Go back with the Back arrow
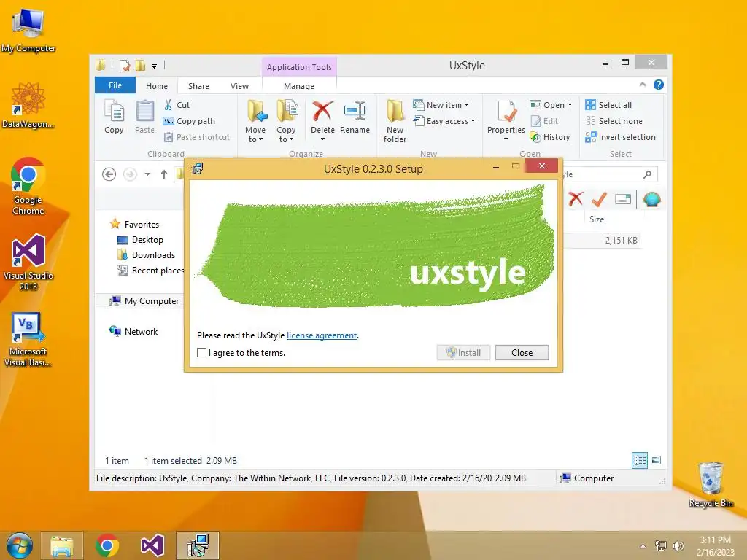The image size is (747, 560). point(109,174)
